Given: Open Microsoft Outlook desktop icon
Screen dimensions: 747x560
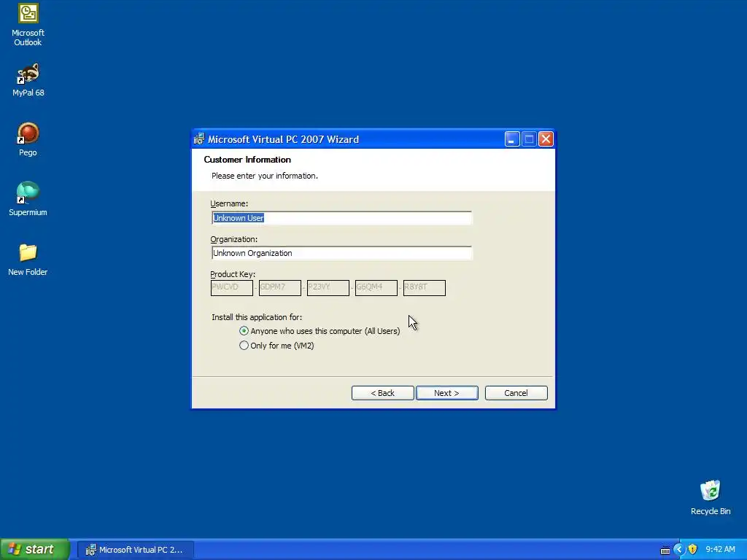Looking at the screenshot, I should tap(28, 24).
